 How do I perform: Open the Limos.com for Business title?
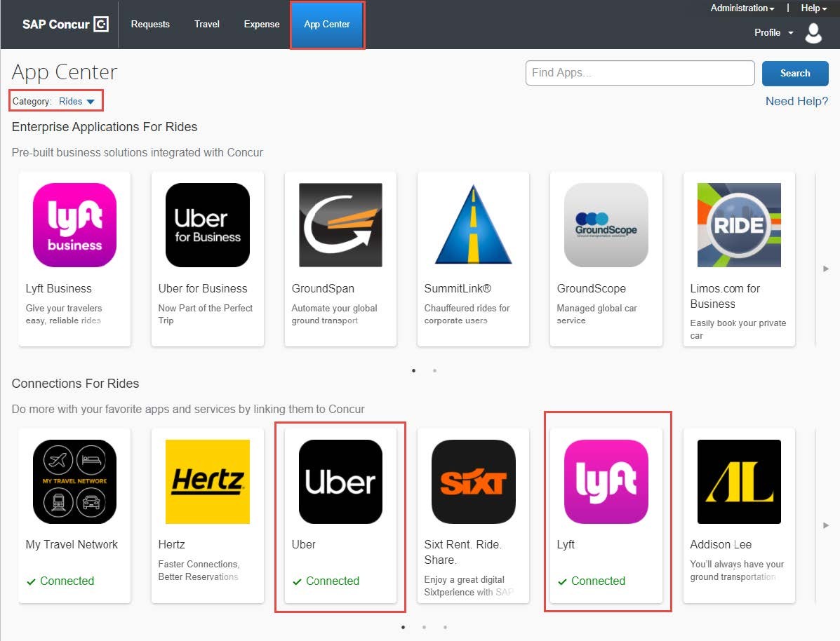(725, 296)
